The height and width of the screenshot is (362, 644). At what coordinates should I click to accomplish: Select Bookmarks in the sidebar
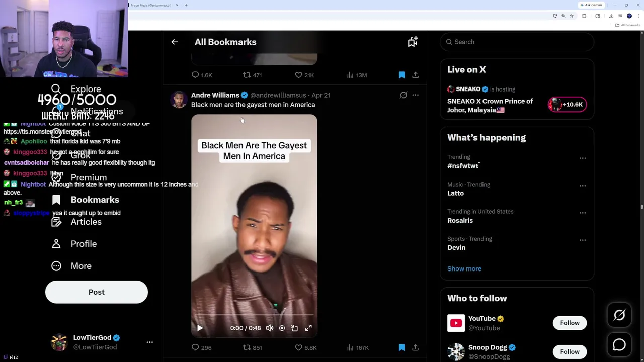[x=85, y=200]
